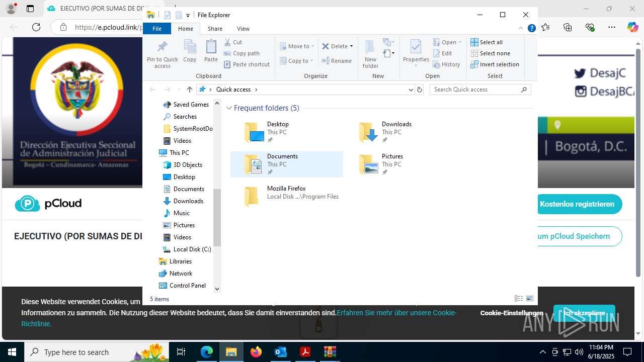This screenshot has height=362, width=644.
Task: Click the Search Quick access field
Action: tap(480, 89)
